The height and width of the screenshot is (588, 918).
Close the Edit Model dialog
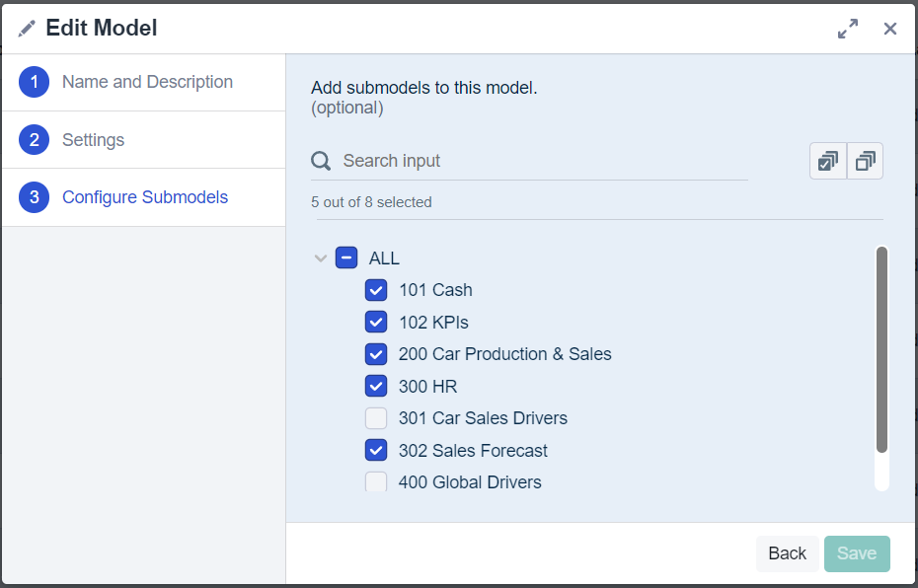pos(890,29)
